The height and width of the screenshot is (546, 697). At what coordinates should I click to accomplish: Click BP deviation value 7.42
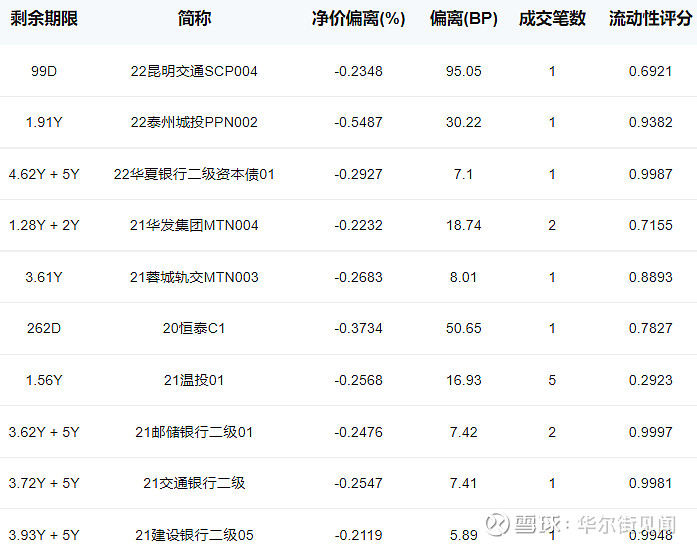[463, 432]
